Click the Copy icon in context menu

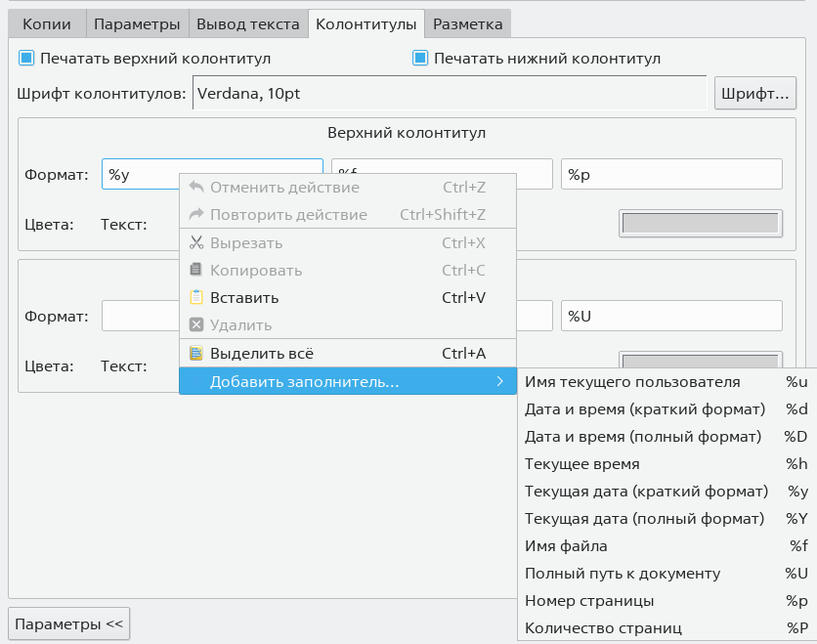195,271
